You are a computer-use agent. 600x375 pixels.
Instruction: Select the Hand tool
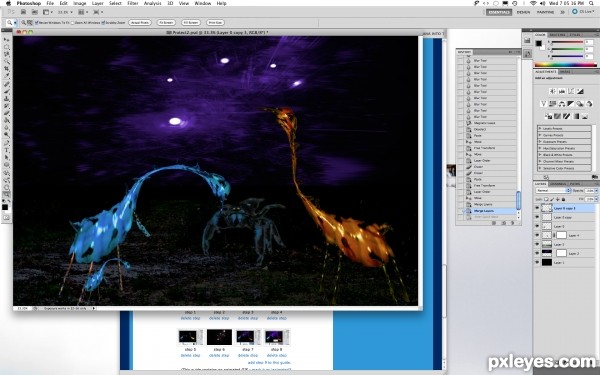click(x=7, y=187)
